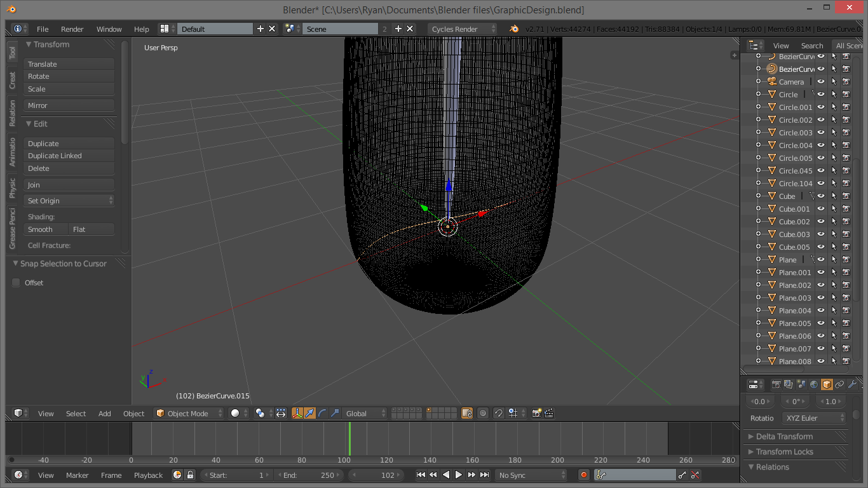
Task: Enable the scale manipulator icon
Action: click(335, 413)
